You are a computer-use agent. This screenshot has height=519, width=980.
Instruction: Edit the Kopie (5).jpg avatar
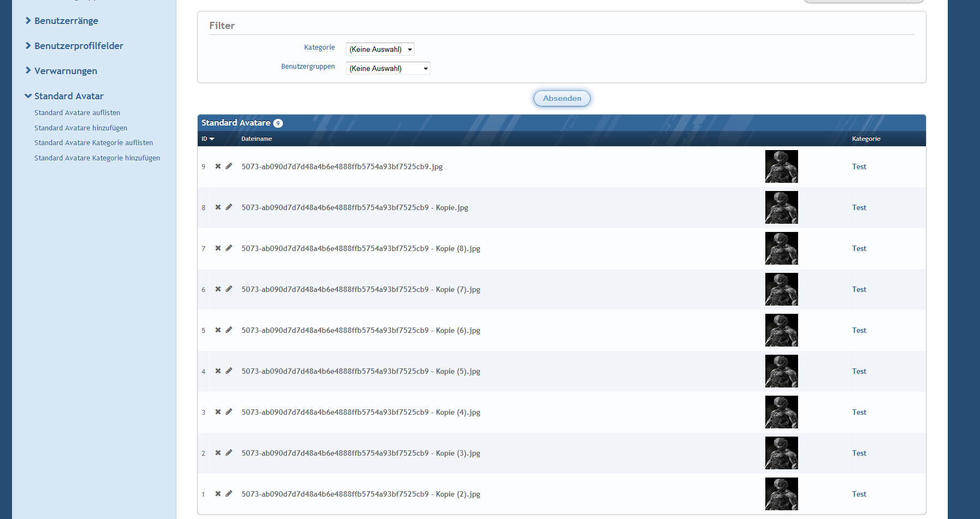point(229,371)
